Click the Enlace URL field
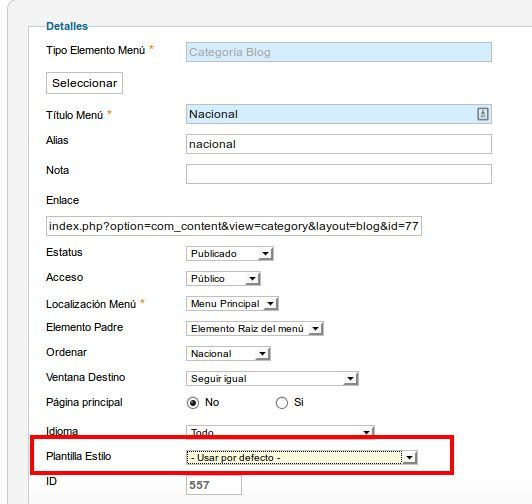532x504 pixels. (x=234, y=226)
